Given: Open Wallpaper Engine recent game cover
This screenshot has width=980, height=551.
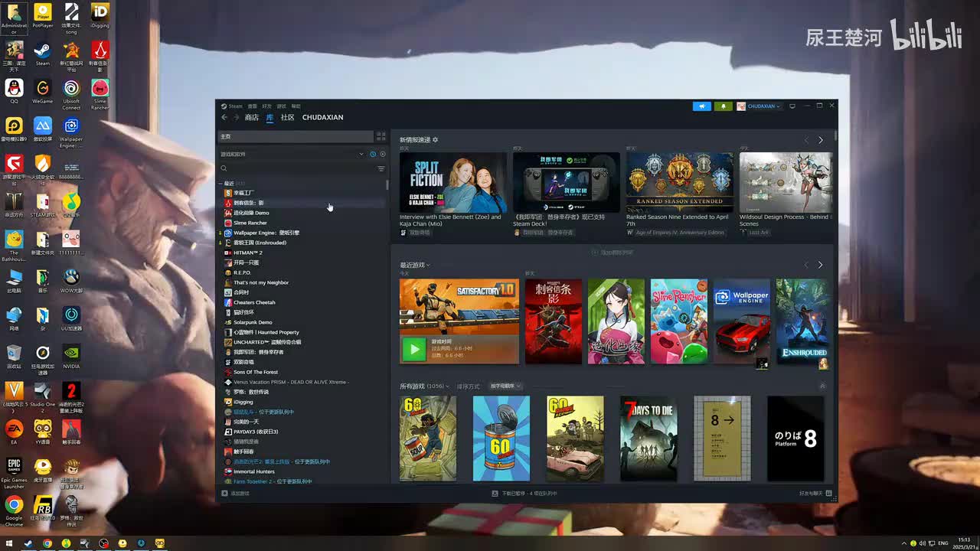Looking at the screenshot, I should (741, 321).
